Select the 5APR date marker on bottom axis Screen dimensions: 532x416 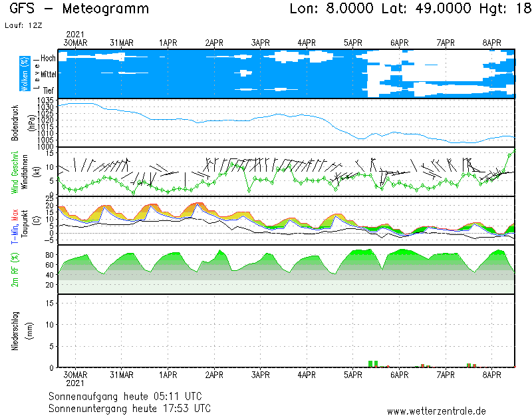tap(353, 375)
